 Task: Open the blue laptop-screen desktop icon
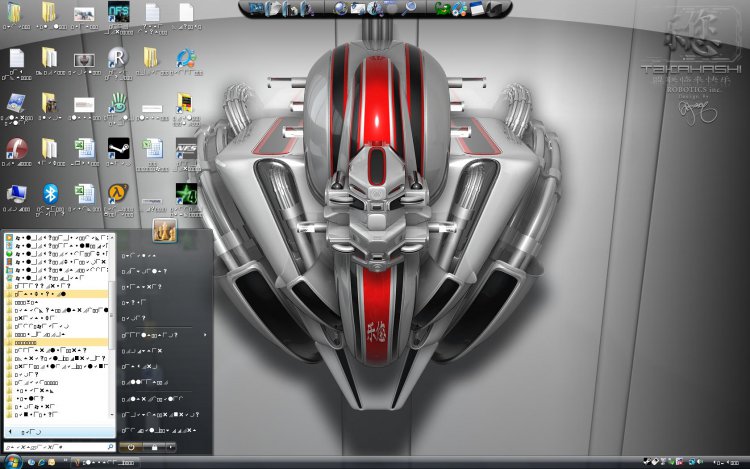(16, 103)
